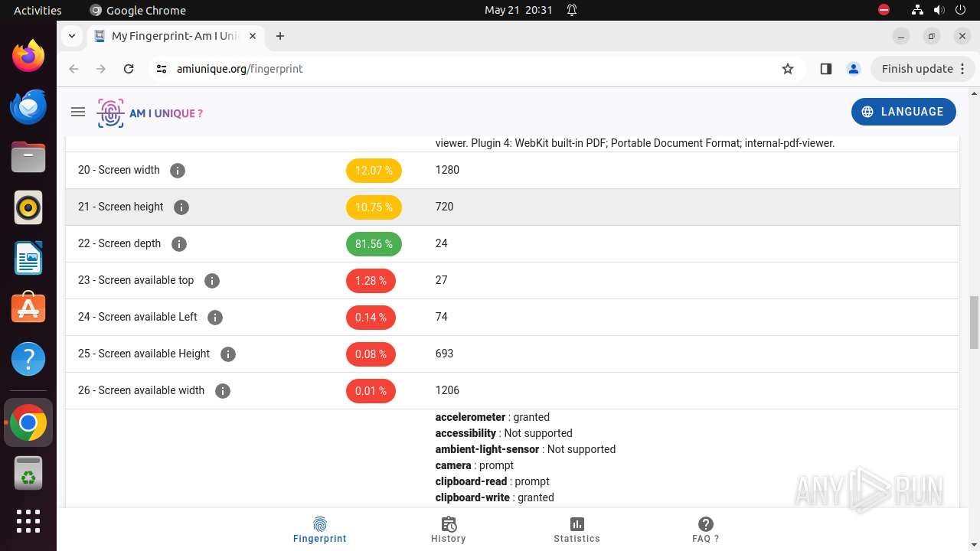This screenshot has height=551, width=980.
Task: Select the value 1206
Action: 447,390
